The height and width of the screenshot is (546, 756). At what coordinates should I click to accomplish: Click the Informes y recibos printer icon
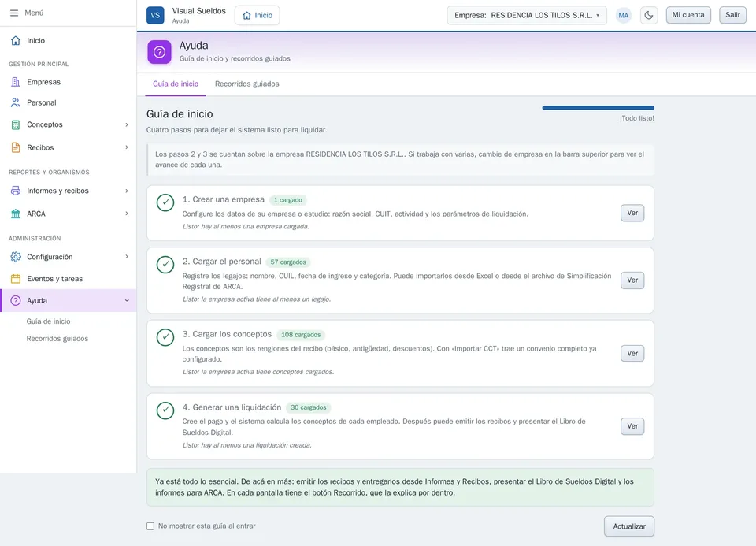[16, 191]
